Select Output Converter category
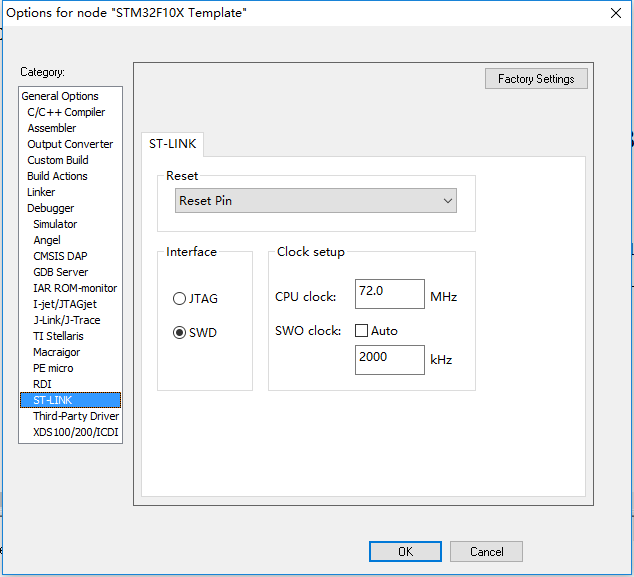634x577 pixels. (70, 144)
